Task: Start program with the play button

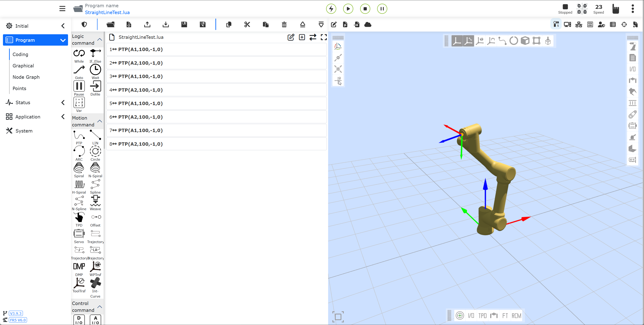Action: point(348,9)
